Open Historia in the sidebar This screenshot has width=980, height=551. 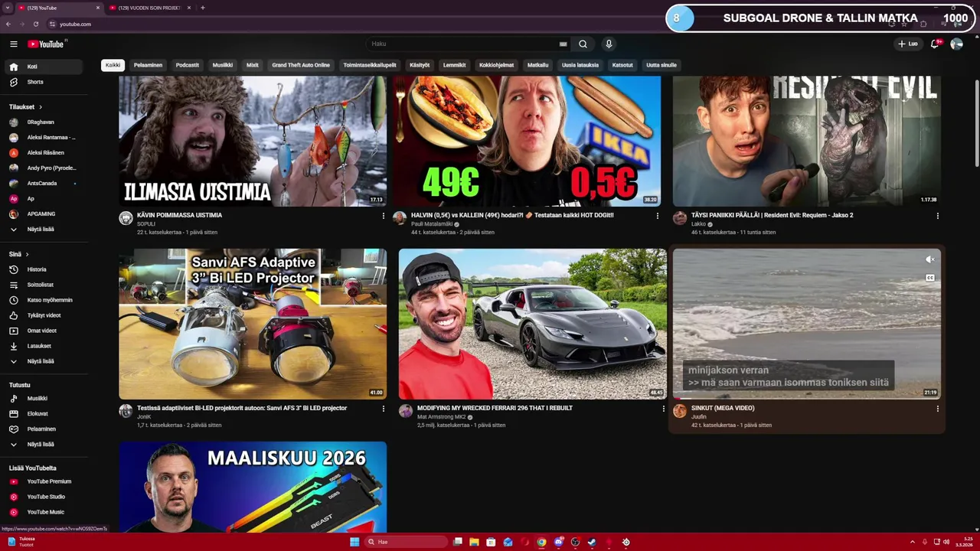(43, 269)
